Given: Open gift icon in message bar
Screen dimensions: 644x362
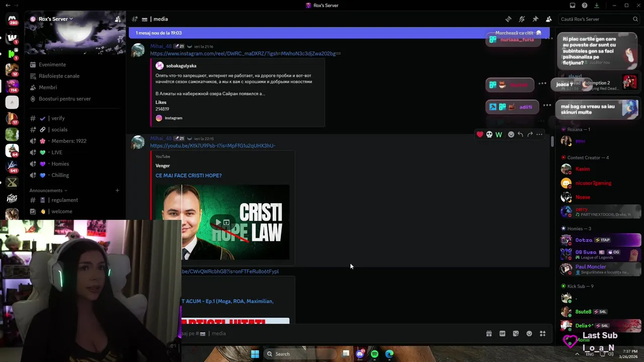Looking at the screenshot, I should tap(489, 333).
